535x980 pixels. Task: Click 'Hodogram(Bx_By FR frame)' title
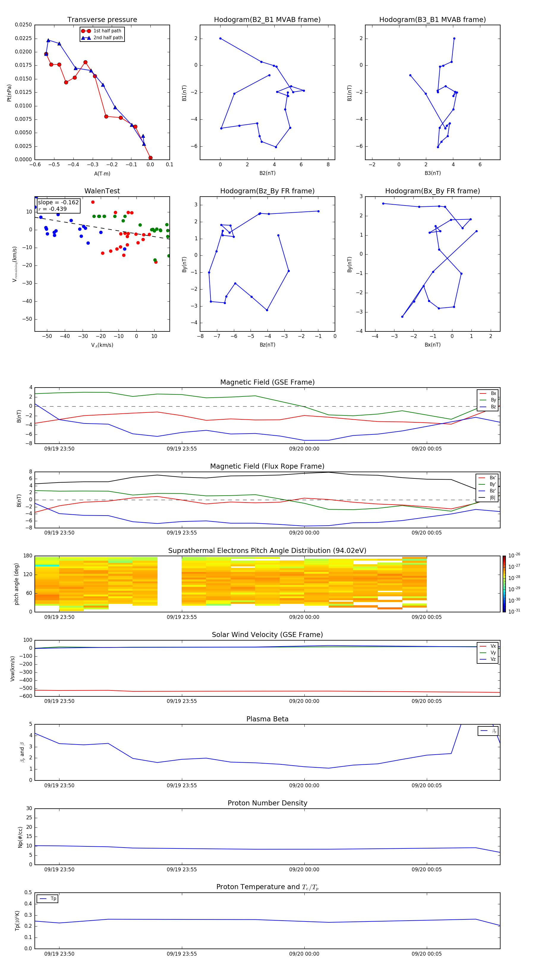coord(432,191)
